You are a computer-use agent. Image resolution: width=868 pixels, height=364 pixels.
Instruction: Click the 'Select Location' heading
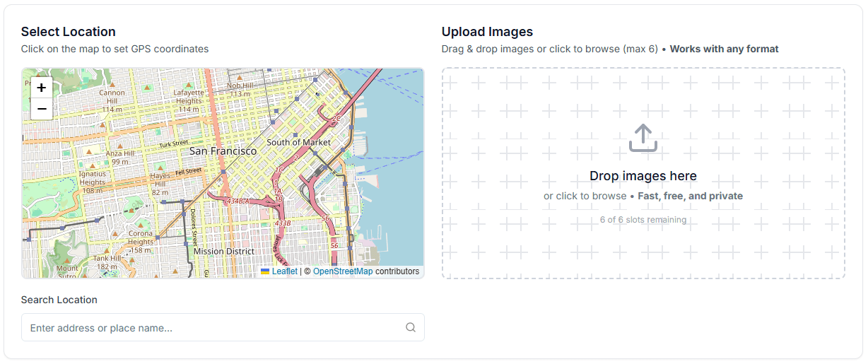coord(69,32)
